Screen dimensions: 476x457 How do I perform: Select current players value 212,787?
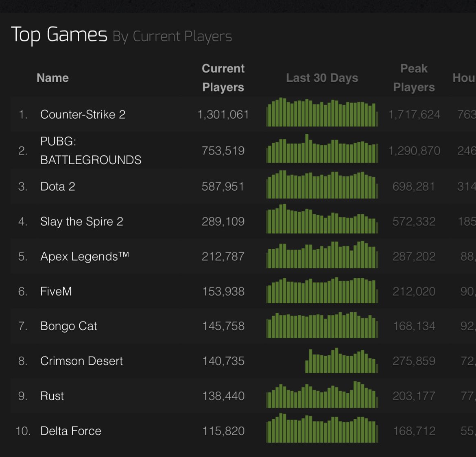click(223, 257)
